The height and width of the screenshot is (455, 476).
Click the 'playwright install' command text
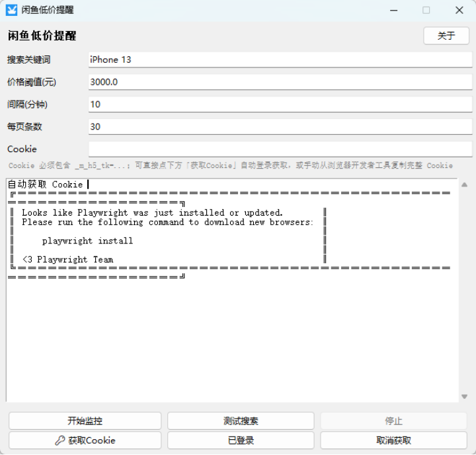point(87,241)
